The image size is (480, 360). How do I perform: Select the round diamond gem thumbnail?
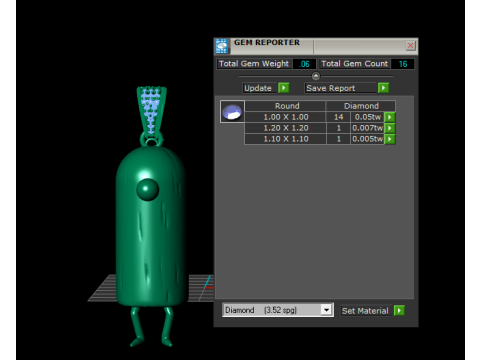pyautogui.click(x=232, y=112)
